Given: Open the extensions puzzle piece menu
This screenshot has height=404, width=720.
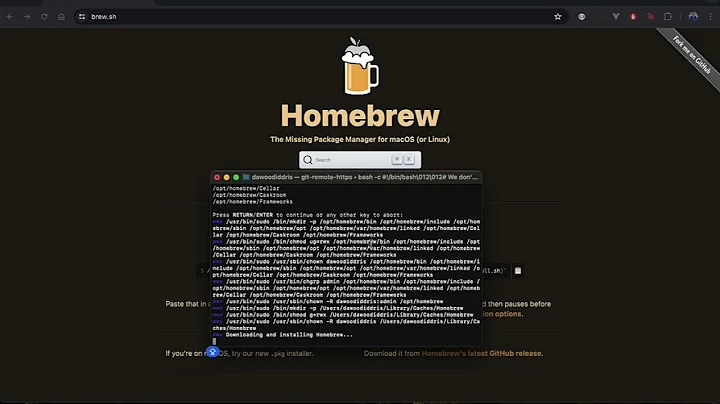Looking at the screenshot, I should [668, 17].
